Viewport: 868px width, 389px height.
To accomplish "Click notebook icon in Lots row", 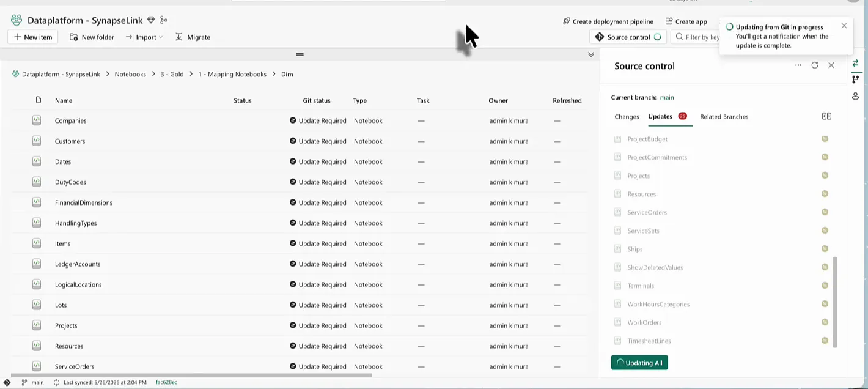I will tap(37, 305).
